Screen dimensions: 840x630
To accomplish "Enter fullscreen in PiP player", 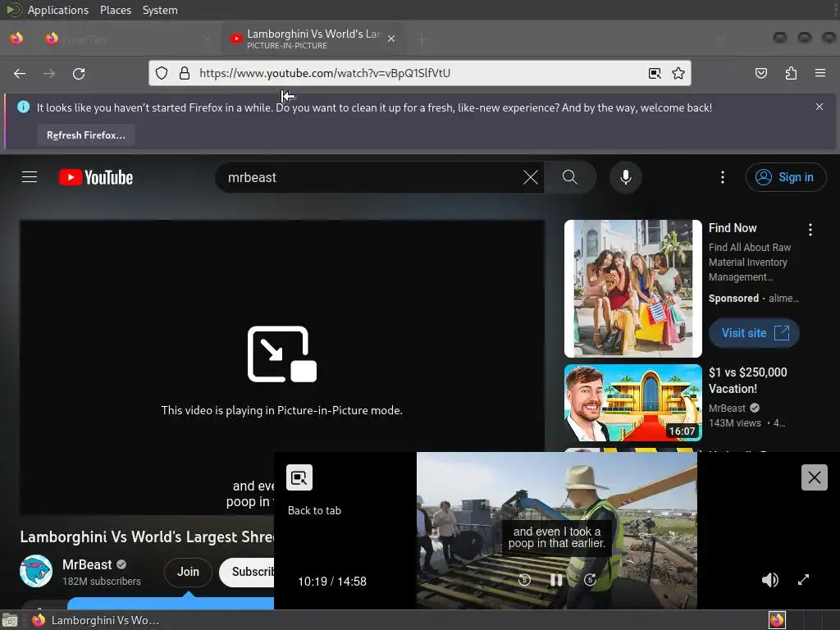I will [803, 580].
